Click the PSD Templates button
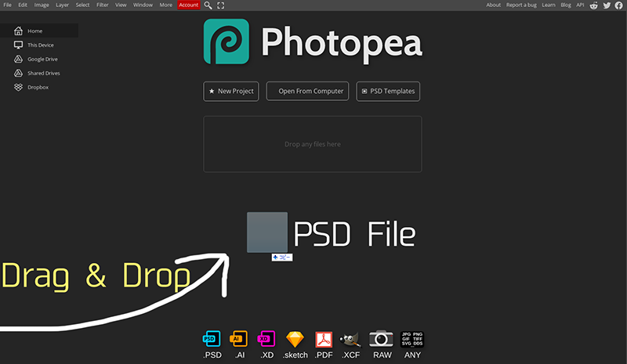This screenshot has width=627, height=364. [x=388, y=91]
